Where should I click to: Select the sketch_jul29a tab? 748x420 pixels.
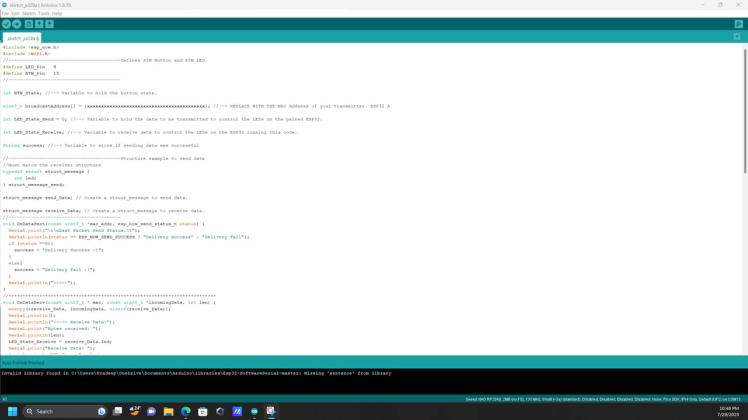point(22,38)
